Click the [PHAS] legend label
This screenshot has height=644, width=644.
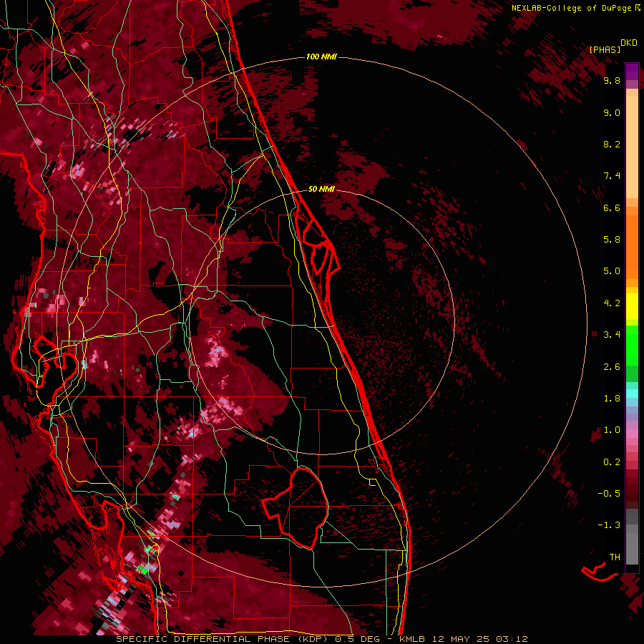tap(605, 50)
